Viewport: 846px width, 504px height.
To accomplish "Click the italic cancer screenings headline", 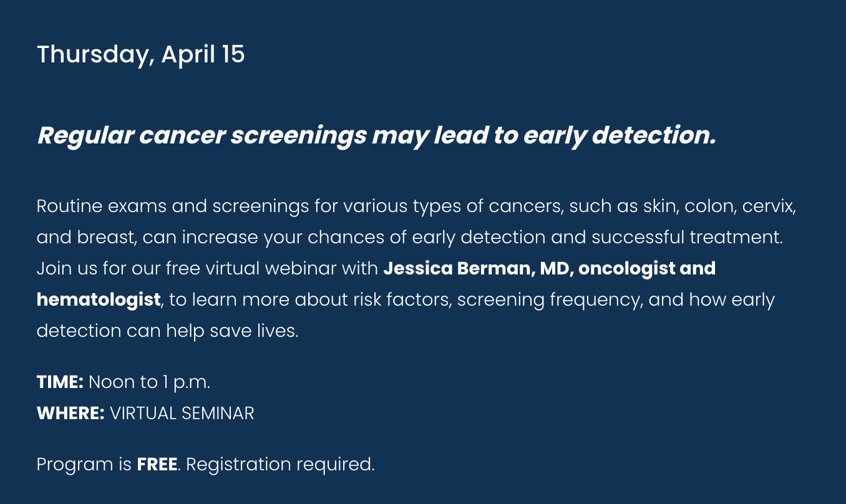I will pos(376,136).
